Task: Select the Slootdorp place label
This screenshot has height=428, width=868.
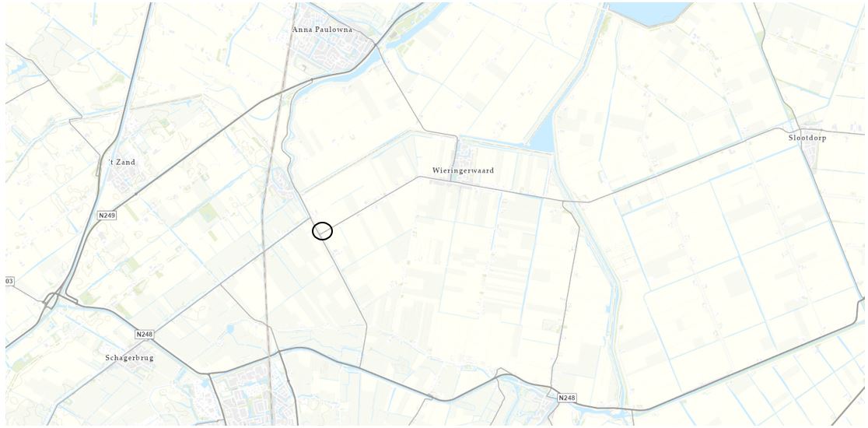Action: (x=807, y=138)
